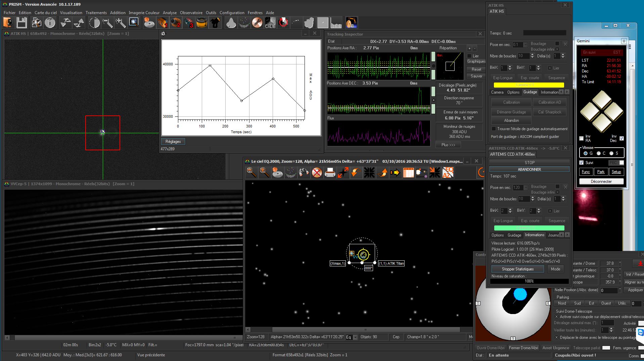Open the Observatoire menu
644x361 pixels.
191,13
